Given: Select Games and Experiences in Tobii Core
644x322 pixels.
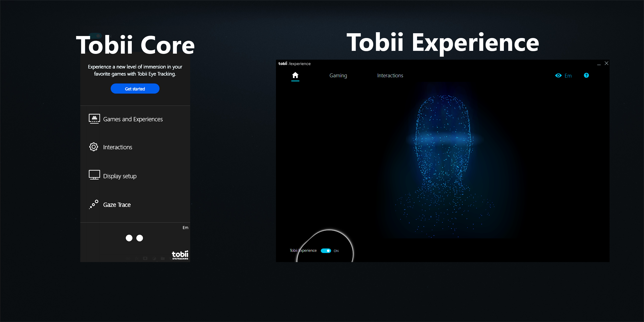Looking at the screenshot, I should click(x=133, y=119).
